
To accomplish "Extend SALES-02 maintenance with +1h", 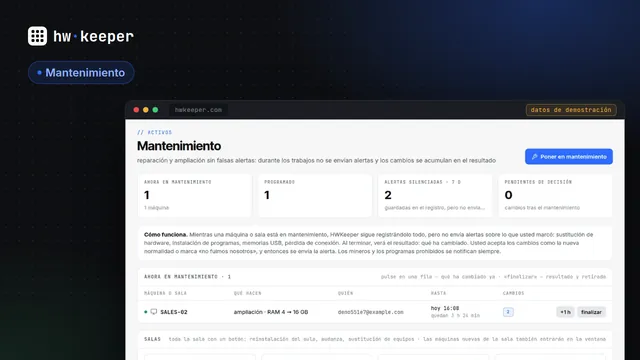I will pos(565,312).
